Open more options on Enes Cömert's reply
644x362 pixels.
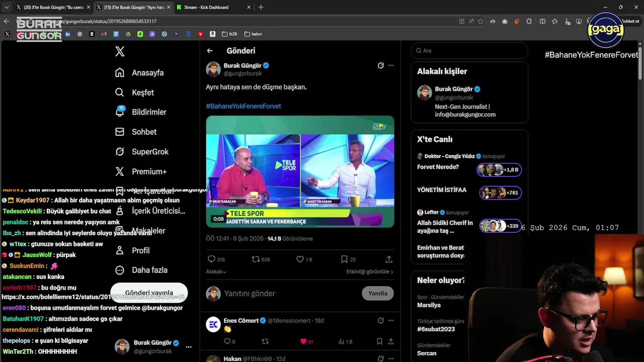(391, 320)
